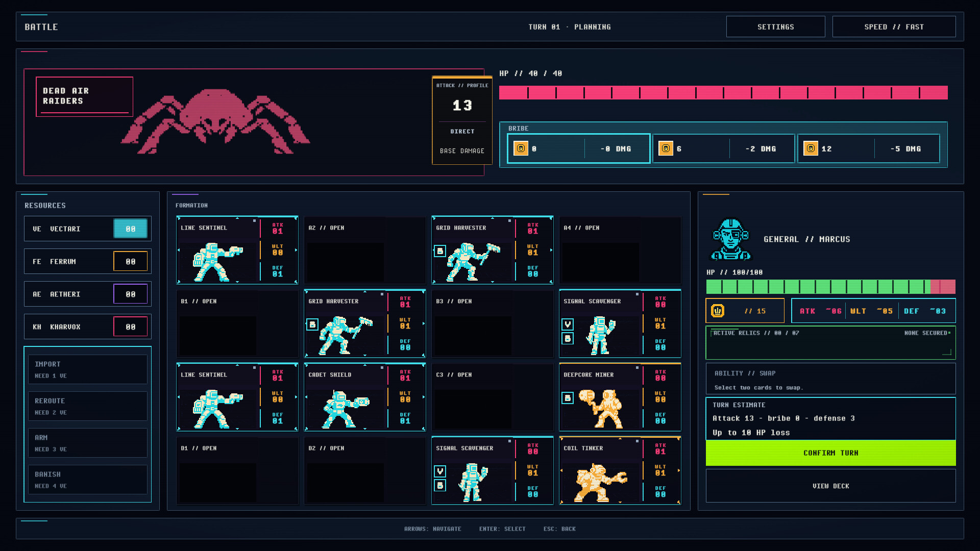This screenshot has height=551, width=980.
Task: Click the Cadet Shield unit sprite
Action: coord(346,409)
